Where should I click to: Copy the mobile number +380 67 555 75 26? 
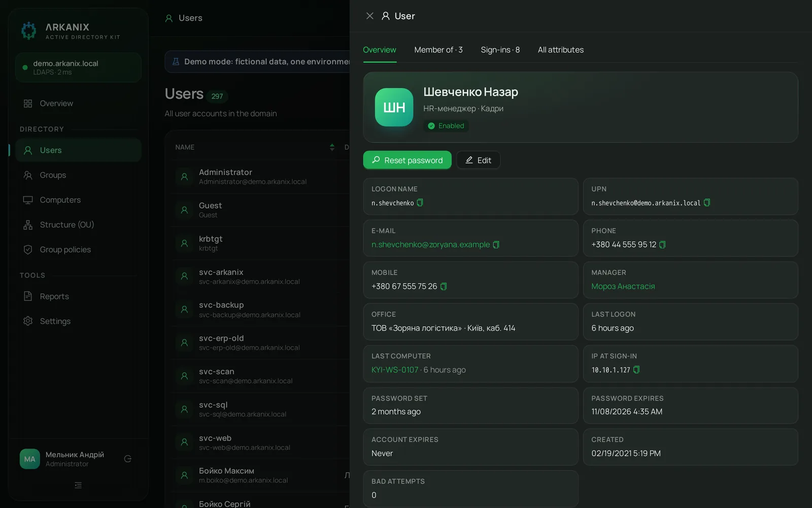(443, 287)
